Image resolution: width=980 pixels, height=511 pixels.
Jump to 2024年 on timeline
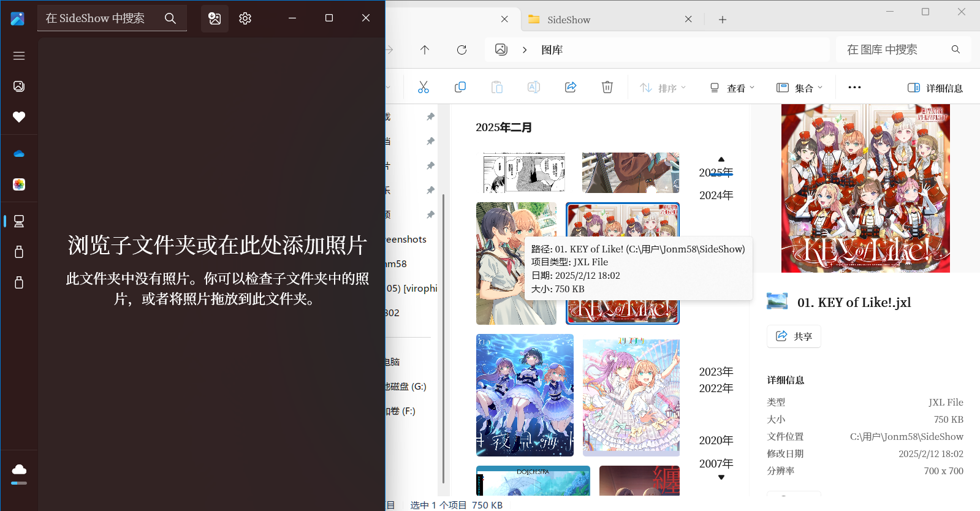click(x=716, y=195)
